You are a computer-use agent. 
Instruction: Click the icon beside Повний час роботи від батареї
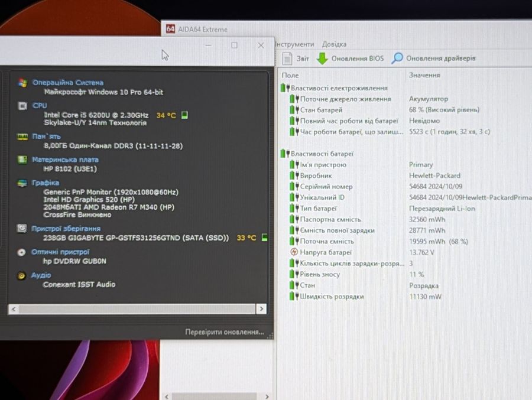(x=294, y=121)
